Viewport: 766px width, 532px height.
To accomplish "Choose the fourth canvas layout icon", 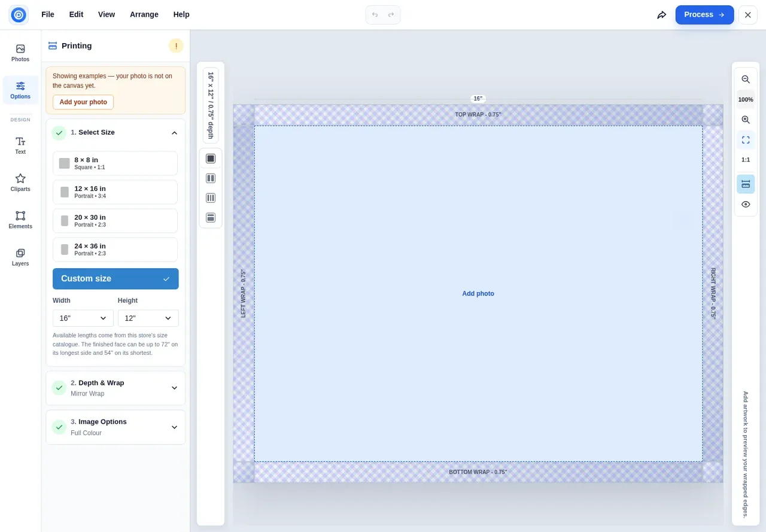I will [x=211, y=218].
